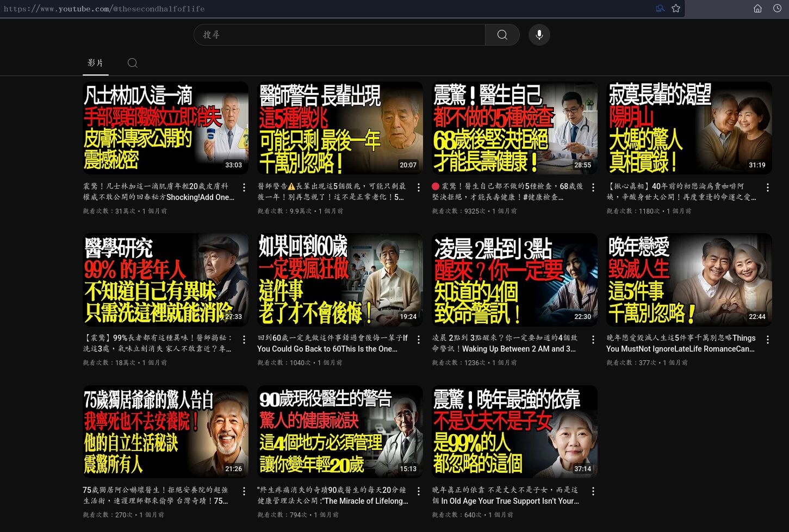Open menu for 75歲獨居阿公 video

244,491
